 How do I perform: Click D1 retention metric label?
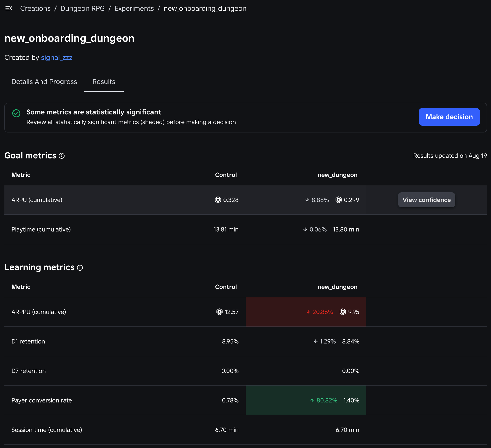[x=28, y=342]
